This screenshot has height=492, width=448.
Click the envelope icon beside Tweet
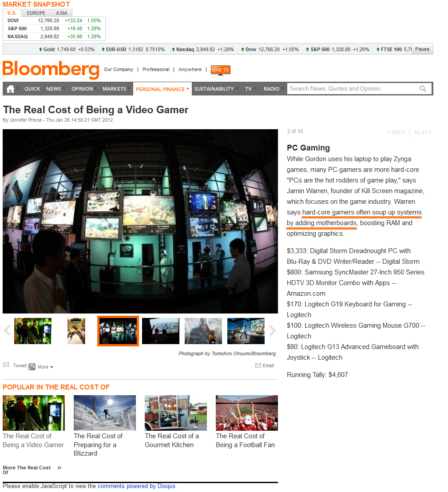[6, 365]
